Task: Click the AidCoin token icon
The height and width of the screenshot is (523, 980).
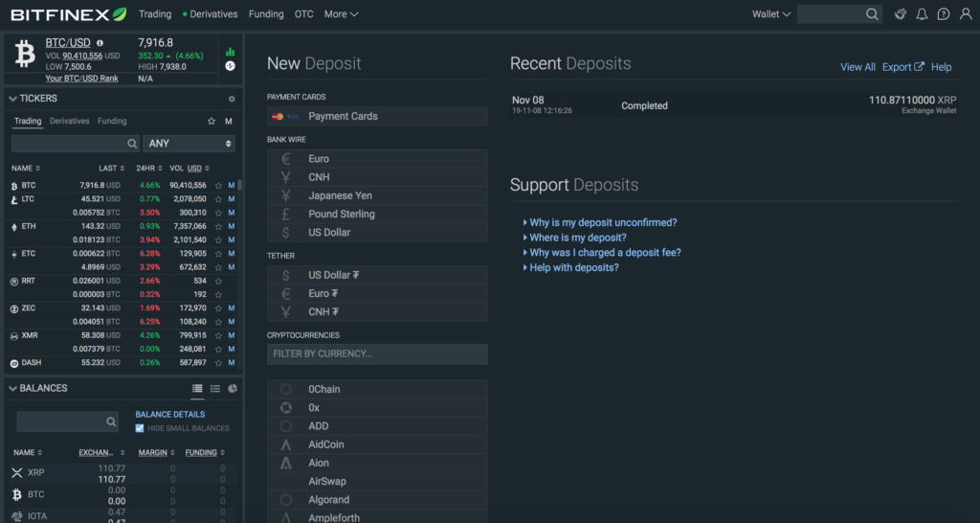Action: [x=285, y=444]
